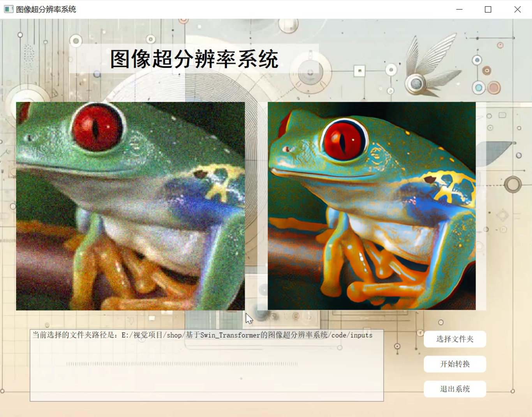
Task: Exit via the 退出系统 button
Action: 455,389
